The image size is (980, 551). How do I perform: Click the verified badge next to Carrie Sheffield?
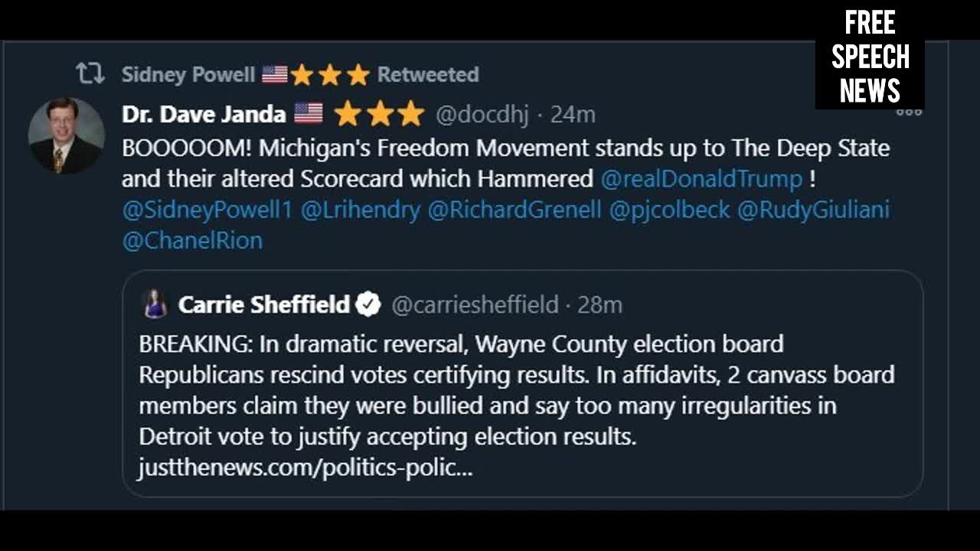(x=369, y=305)
